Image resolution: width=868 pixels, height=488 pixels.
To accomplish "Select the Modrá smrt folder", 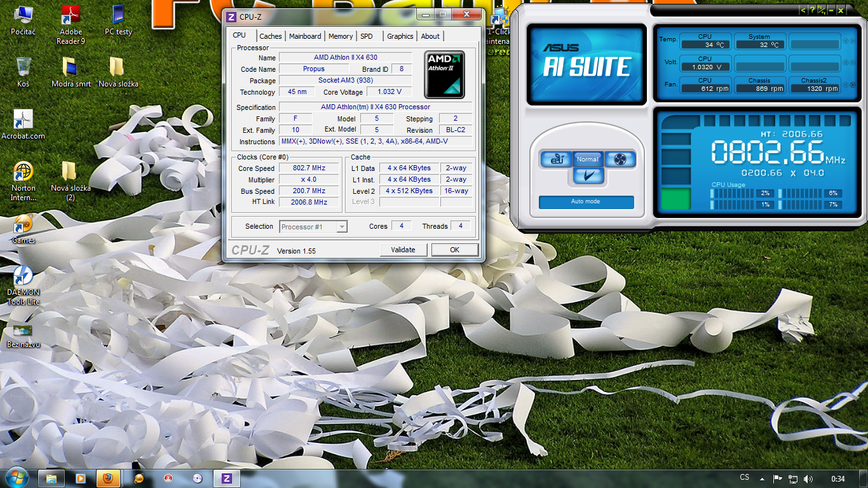I will coord(71,72).
